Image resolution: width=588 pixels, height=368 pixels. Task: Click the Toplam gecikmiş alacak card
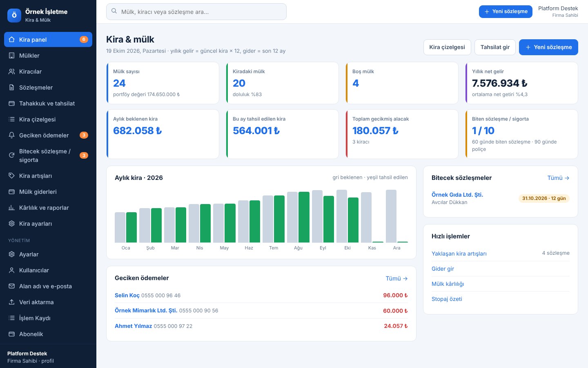pyautogui.click(x=402, y=134)
